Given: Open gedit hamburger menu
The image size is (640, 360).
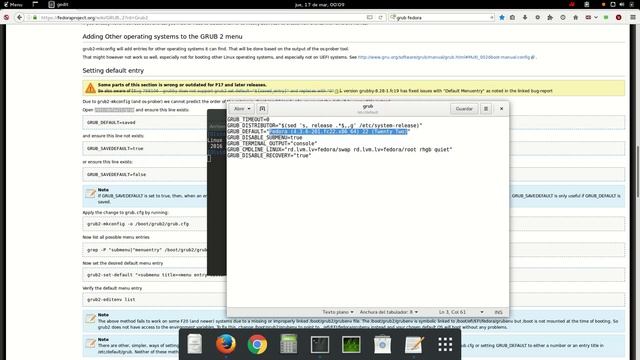Looking at the screenshot, I should click(x=486, y=109).
